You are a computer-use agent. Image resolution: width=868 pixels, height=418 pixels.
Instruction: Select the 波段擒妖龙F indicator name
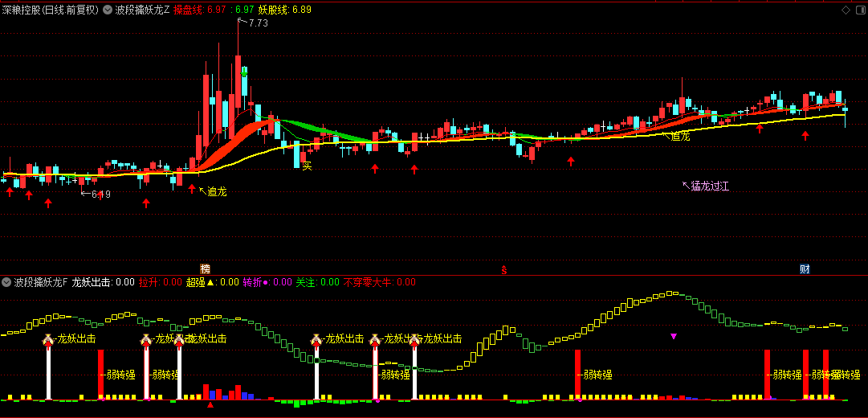pos(40,282)
